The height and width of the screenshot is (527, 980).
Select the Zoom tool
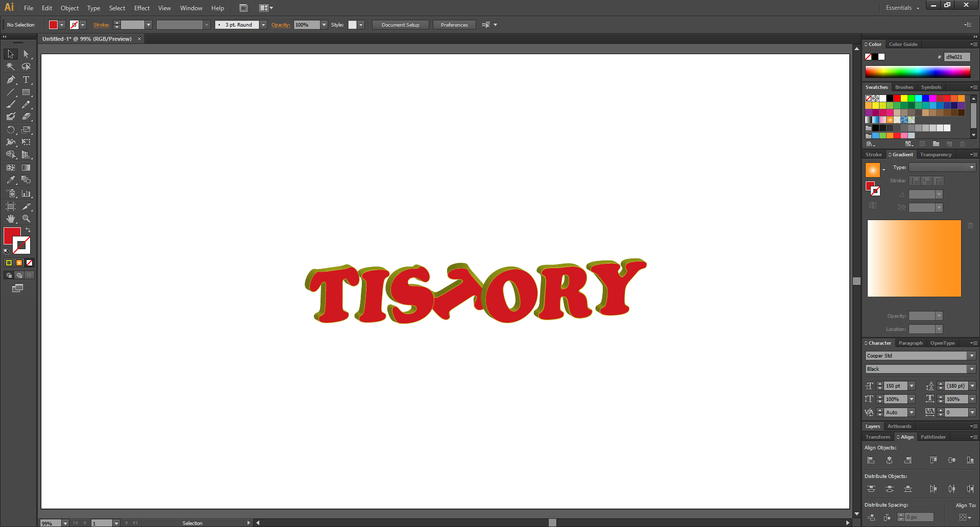[26, 219]
